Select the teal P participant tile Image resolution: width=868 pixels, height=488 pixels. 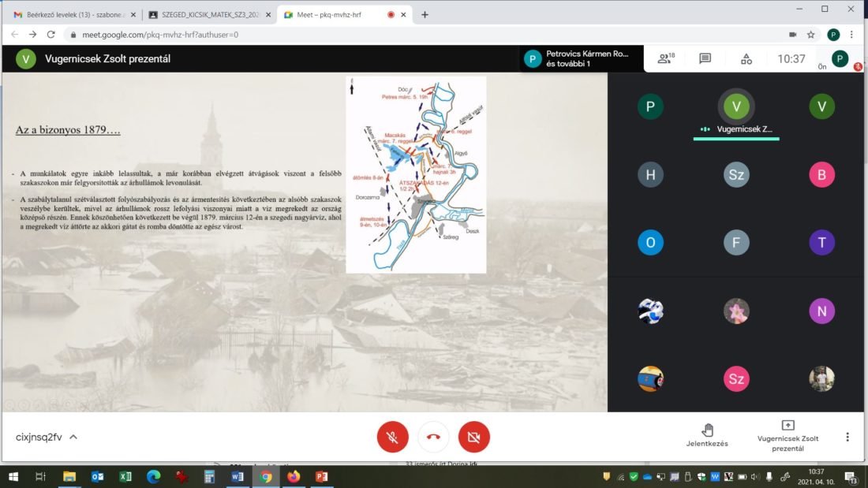tap(650, 106)
